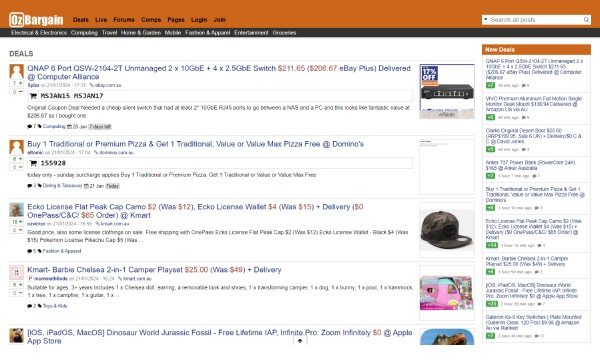This screenshot has width=600, height=360.
Task: Click cart icon beside coupon 155928
Action: coord(33,163)
